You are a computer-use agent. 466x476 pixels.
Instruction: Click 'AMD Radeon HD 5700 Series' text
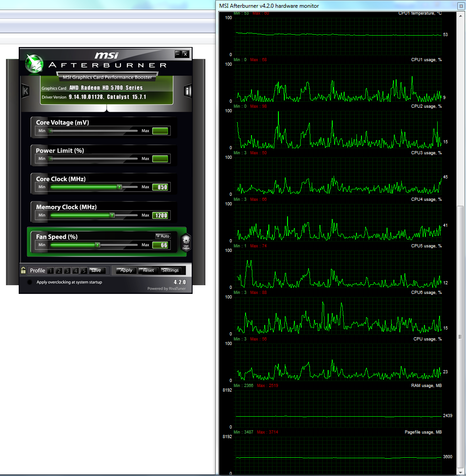(x=106, y=88)
